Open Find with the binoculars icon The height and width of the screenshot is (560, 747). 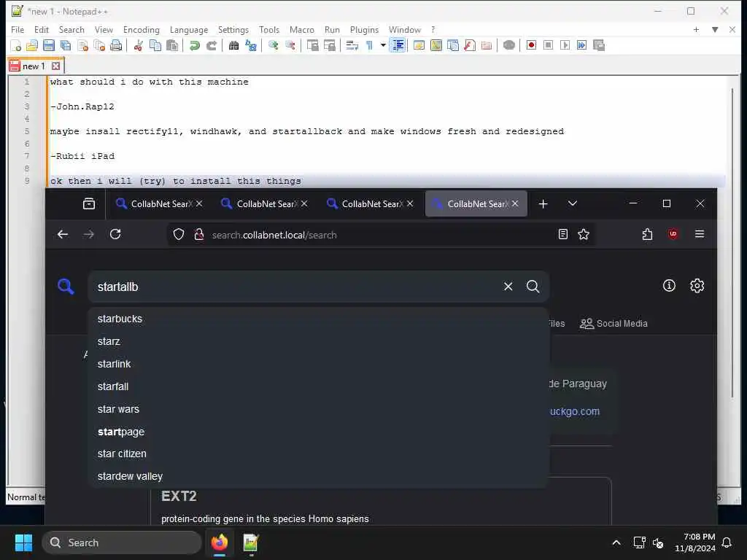point(233,46)
